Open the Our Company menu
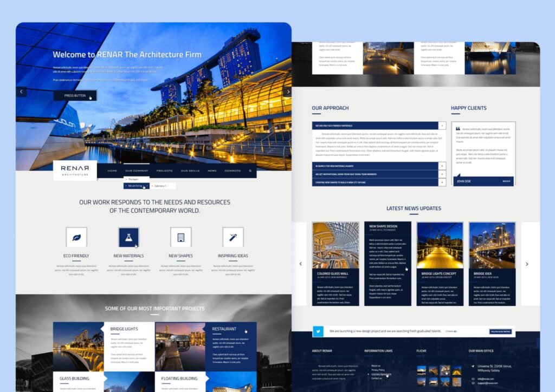 click(x=136, y=171)
